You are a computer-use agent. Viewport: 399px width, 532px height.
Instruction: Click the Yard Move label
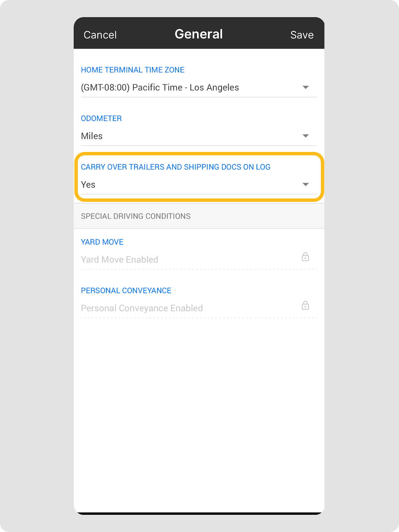(102, 242)
